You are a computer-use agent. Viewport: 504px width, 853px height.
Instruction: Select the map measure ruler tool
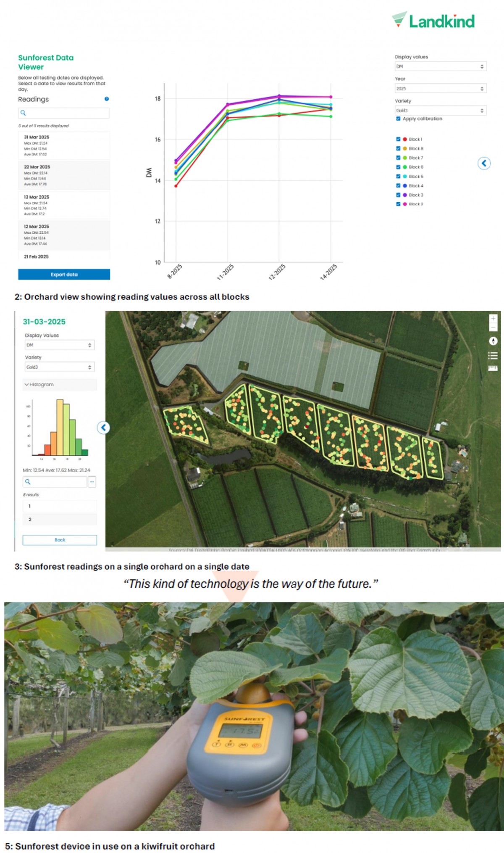(x=493, y=368)
